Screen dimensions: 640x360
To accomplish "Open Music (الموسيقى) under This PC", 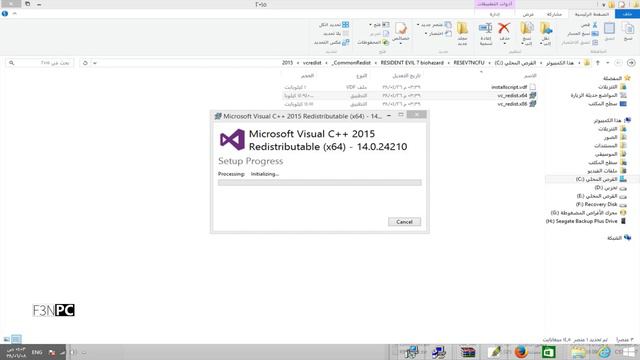I will [610, 154].
